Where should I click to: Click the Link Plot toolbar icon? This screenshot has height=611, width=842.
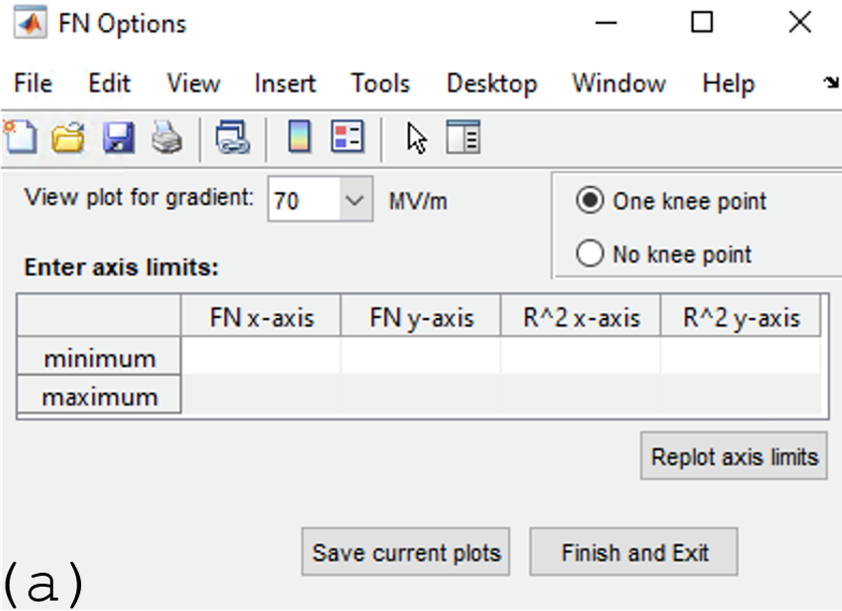pyautogui.click(x=232, y=137)
